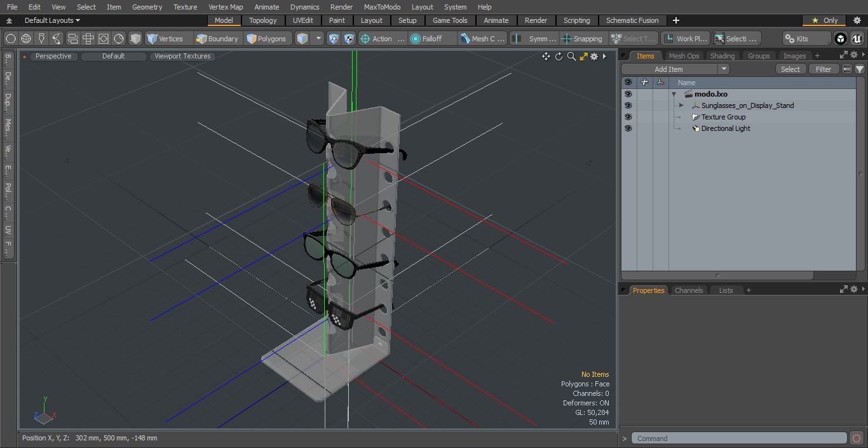Click the circle selection-mode icon in toolbar
Image resolution: width=868 pixels, height=448 pixels.
(11, 39)
